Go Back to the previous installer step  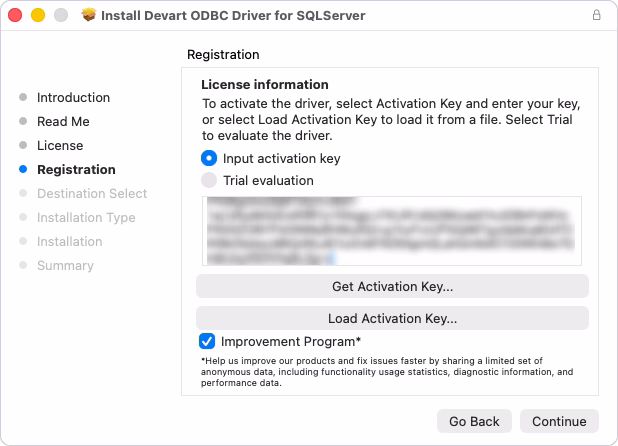[x=474, y=421]
